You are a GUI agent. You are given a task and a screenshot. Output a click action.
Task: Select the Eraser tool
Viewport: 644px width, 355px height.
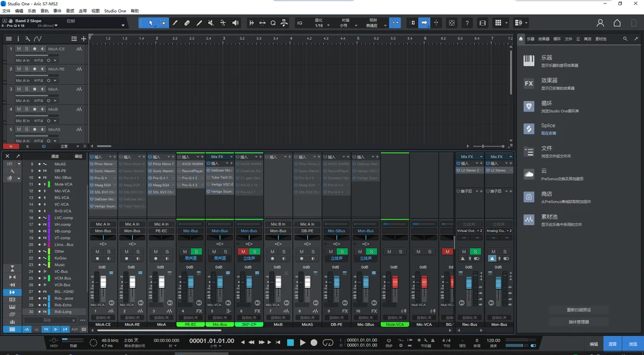pos(187,23)
